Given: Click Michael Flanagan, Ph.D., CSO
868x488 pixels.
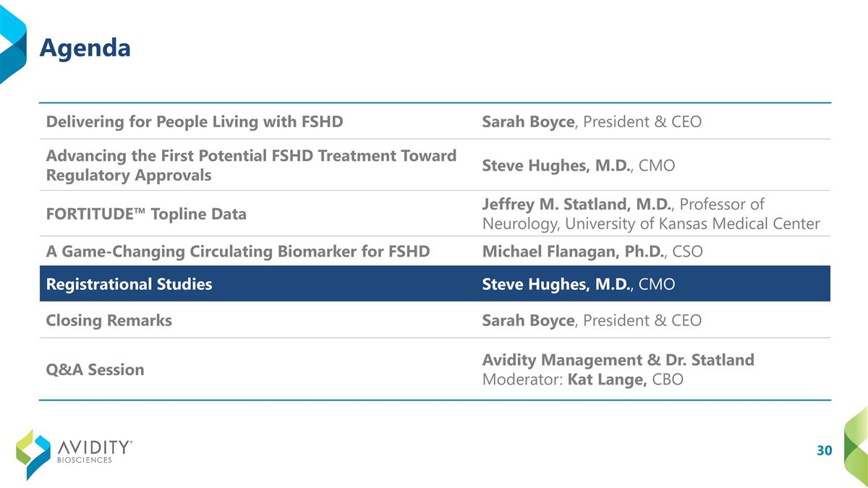Looking at the screenshot, I should pos(592,252).
